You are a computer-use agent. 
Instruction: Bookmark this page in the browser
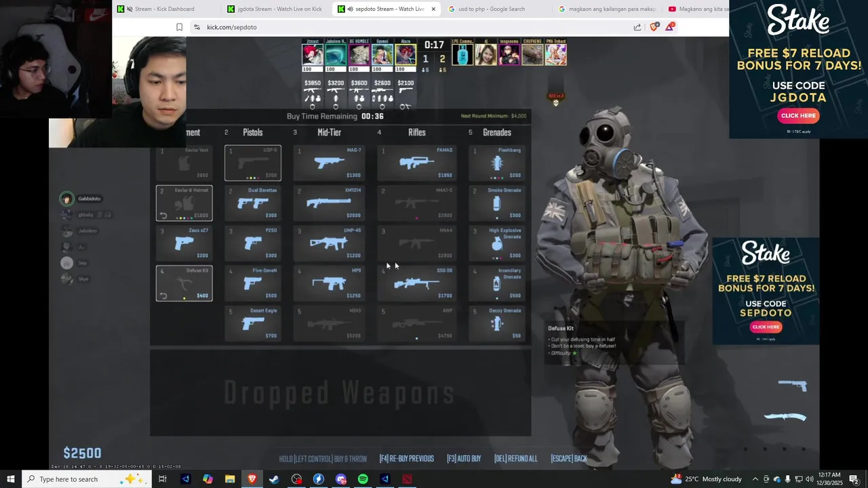tap(179, 27)
